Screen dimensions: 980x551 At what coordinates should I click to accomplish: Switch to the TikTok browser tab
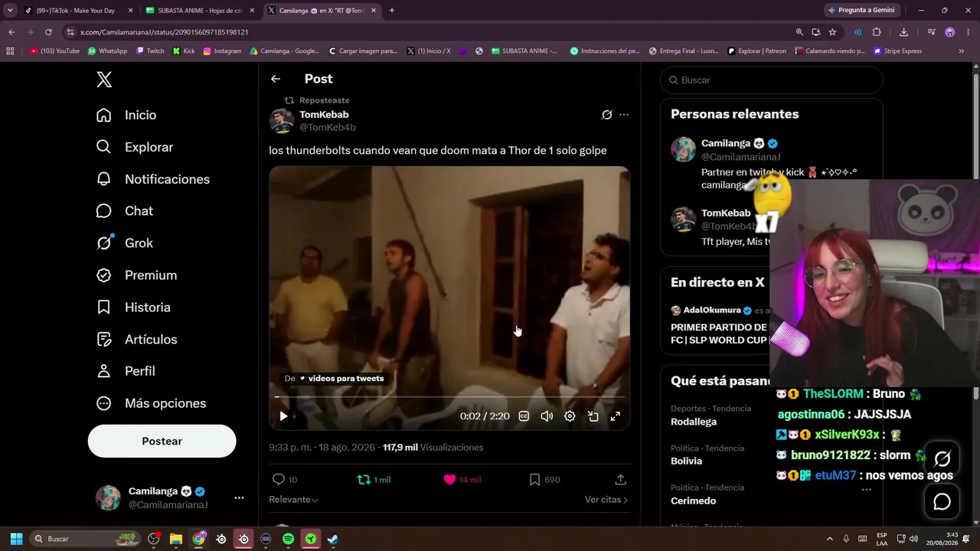tap(77, 11)
